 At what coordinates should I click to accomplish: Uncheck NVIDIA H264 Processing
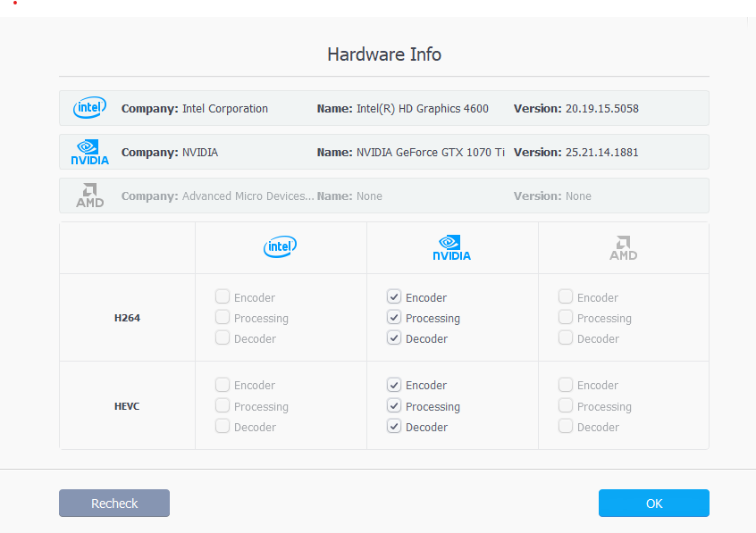tap(394, 317)
